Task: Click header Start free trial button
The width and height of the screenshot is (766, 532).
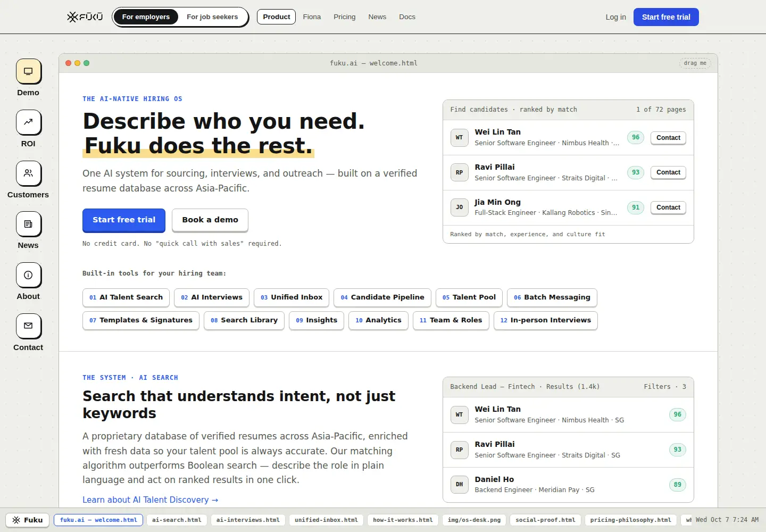Action: coord(666,17)
